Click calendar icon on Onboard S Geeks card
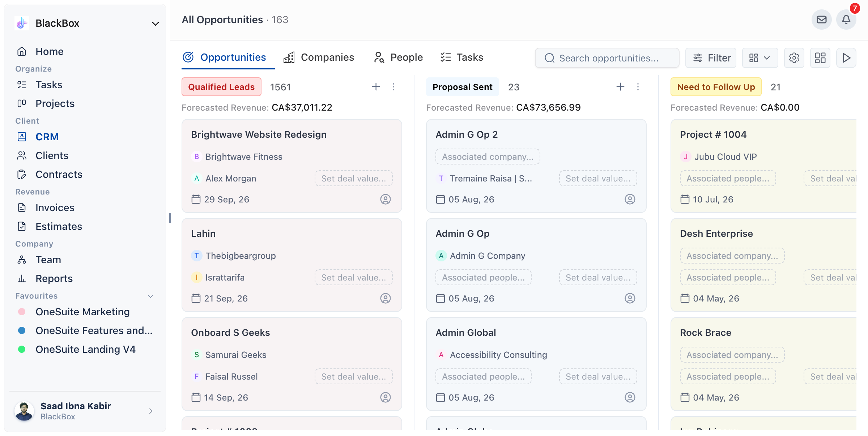Viewport: 868px width, 436px height. [x=196, y=397]
